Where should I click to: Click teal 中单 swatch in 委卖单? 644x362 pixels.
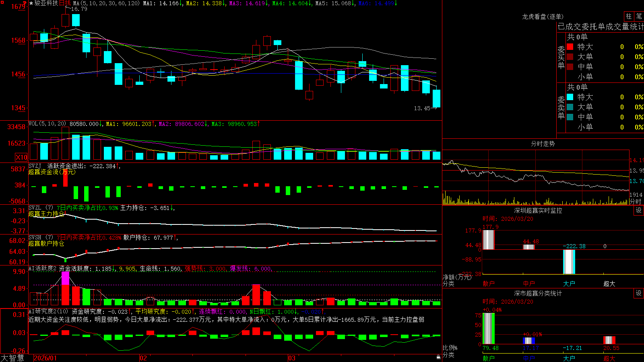tap(570, 117)
